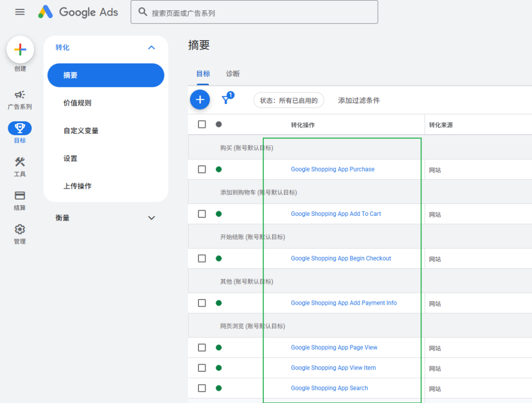Click green status dot for Page View
Image resolution: width=532 pixels, height=403 pixels.
[219, 347]
